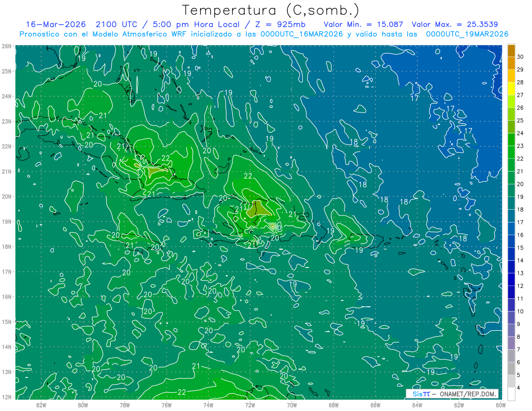Click the valid-until time "0000UTC_19MAR2026"
The image size is (532, 411).
(467, 34)
